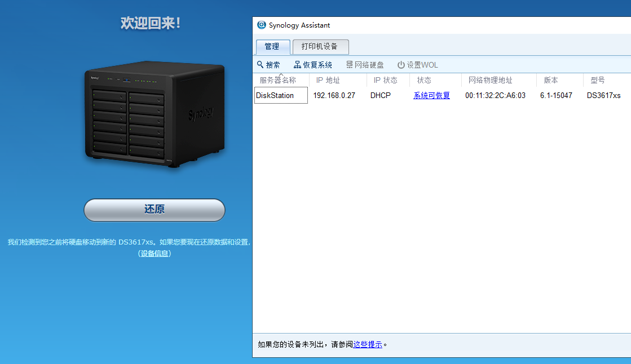The width and height of the screenshot is (631, 364).
Task: Switch to the 管理 tab
Action: point(273,47)
